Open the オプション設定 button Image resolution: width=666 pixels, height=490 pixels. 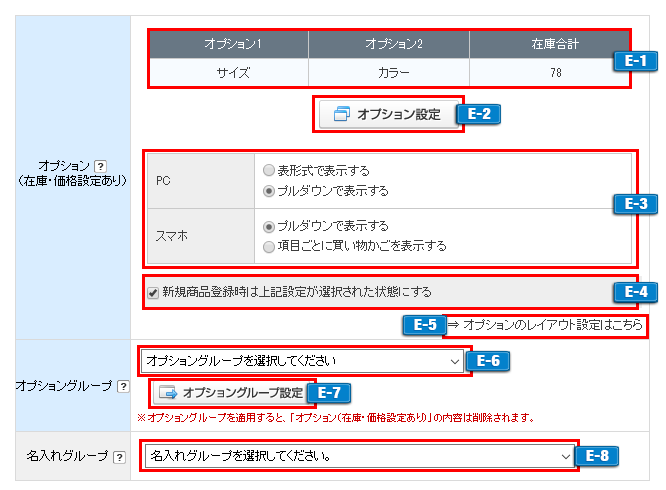pyautogui.click(x=388, y=114)
